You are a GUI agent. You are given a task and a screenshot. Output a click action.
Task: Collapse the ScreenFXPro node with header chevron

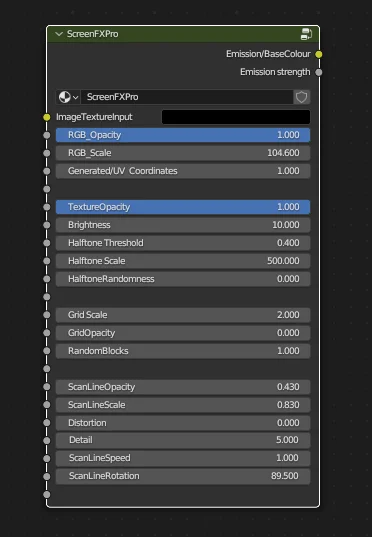(59, 34)
